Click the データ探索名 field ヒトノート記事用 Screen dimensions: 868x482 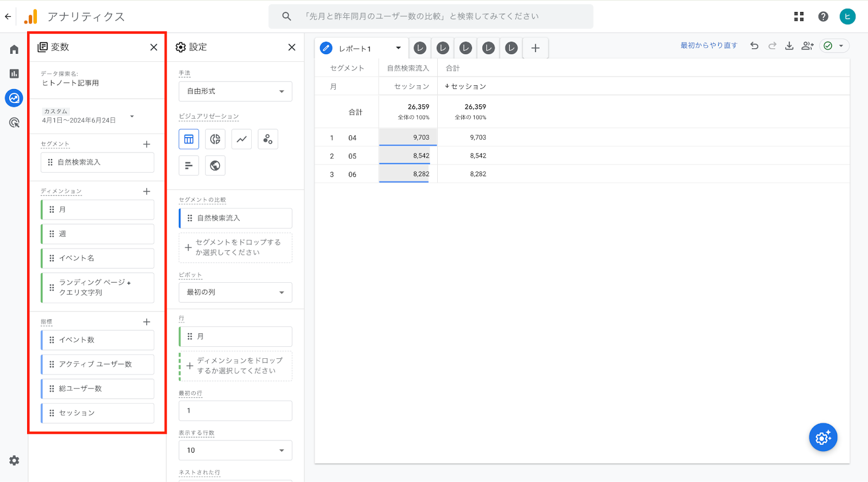pos(71,83)
